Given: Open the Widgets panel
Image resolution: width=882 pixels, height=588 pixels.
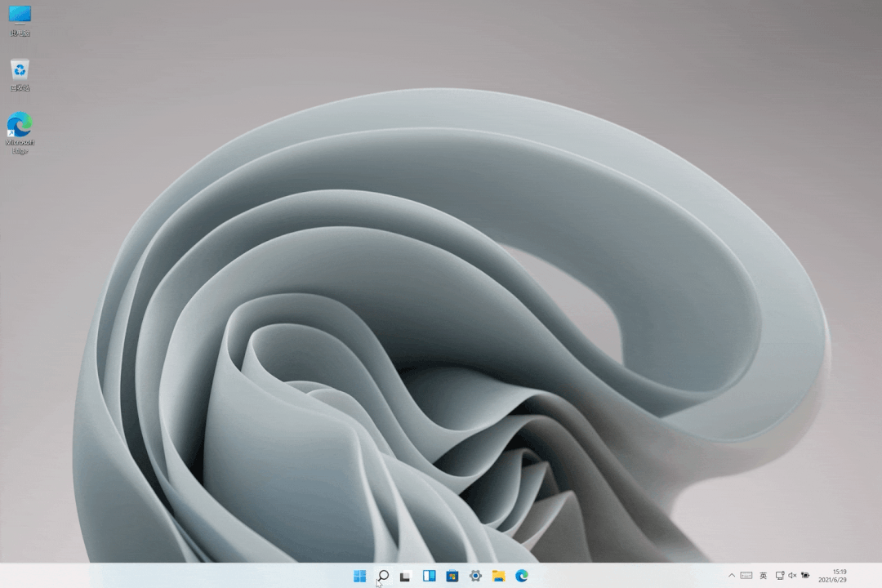Looking at the screenshot, I should coord(429,576).
